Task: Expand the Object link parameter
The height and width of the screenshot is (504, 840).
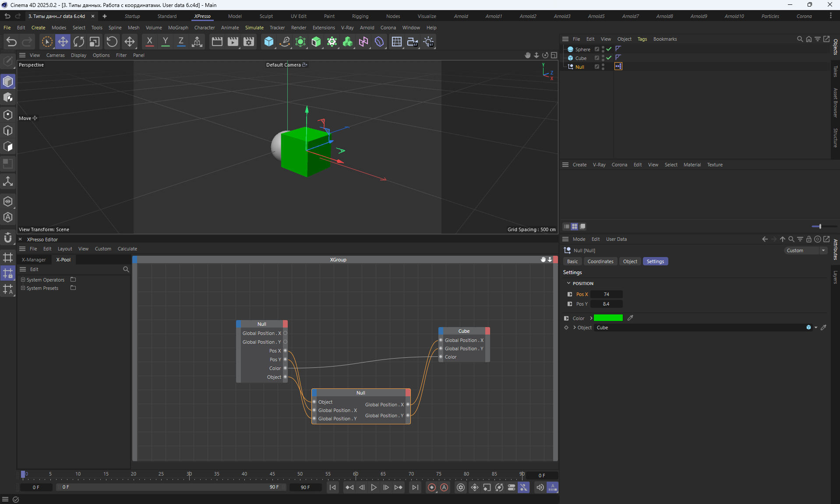Action: pyautogui.click(x=574, y=328)
